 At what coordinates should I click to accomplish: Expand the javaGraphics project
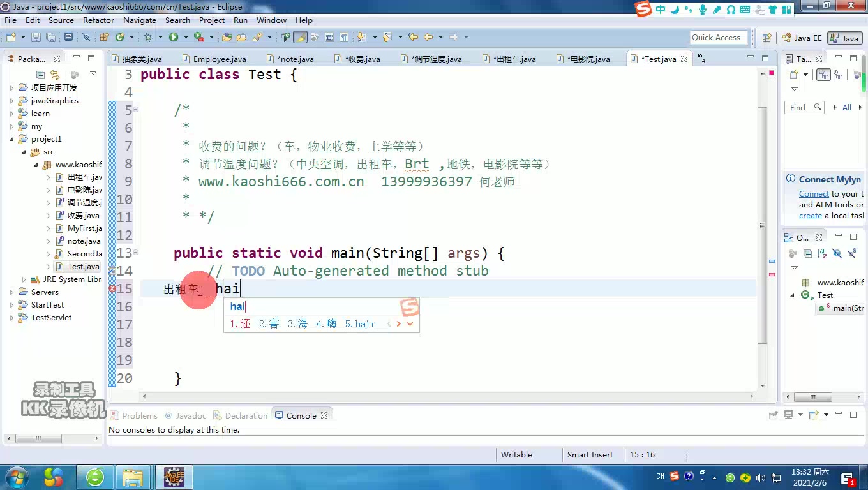pyautogui.click(x=11, y=101)
